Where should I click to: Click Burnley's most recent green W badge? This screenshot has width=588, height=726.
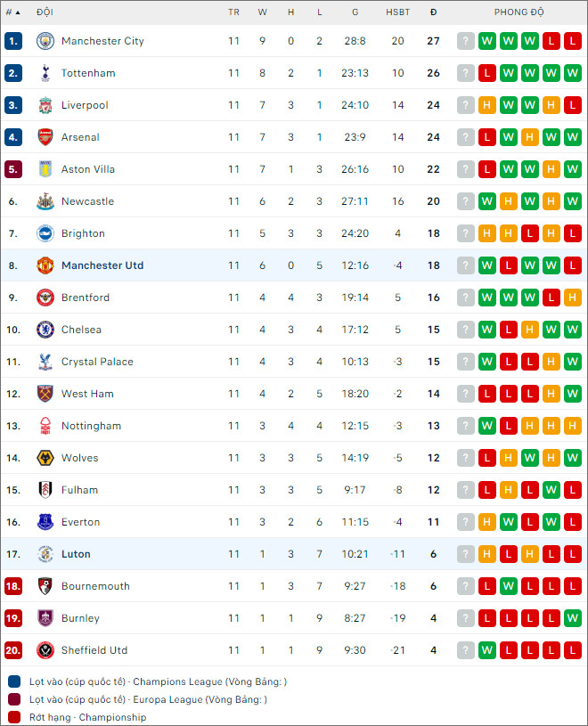(x=573, y=618)
